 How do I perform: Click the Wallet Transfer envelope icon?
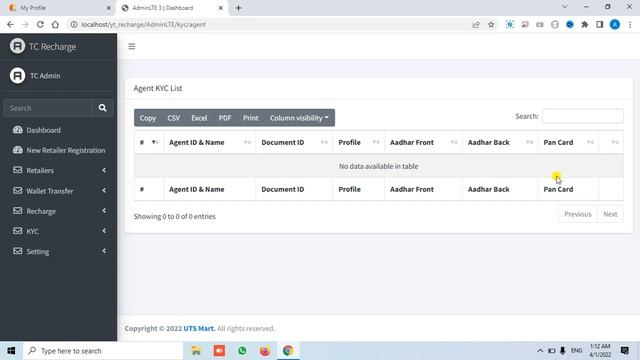click(18, 191)
